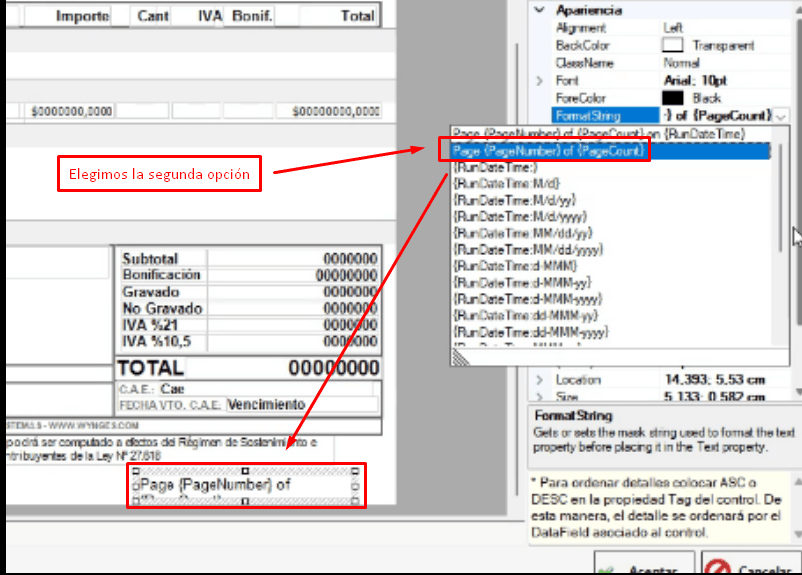Expand the Font property
The width and height of the screenshot is (802, 575).
[x=541, y=80]
